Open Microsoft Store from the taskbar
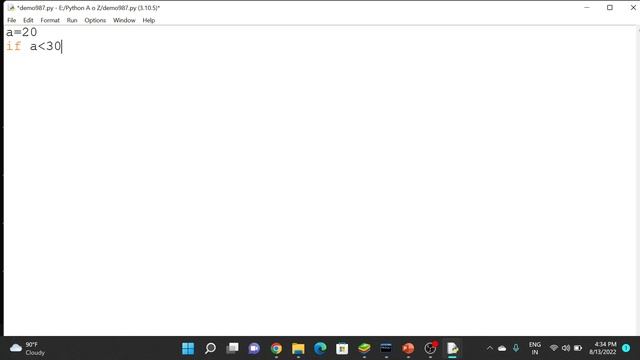This screenshot has width=640, height=360. [x=342, y=348]
